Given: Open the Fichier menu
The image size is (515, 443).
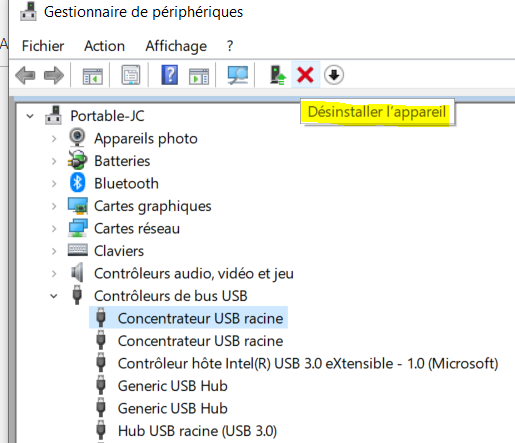Looking at the screenshot, I should click(x=43, y=46).
